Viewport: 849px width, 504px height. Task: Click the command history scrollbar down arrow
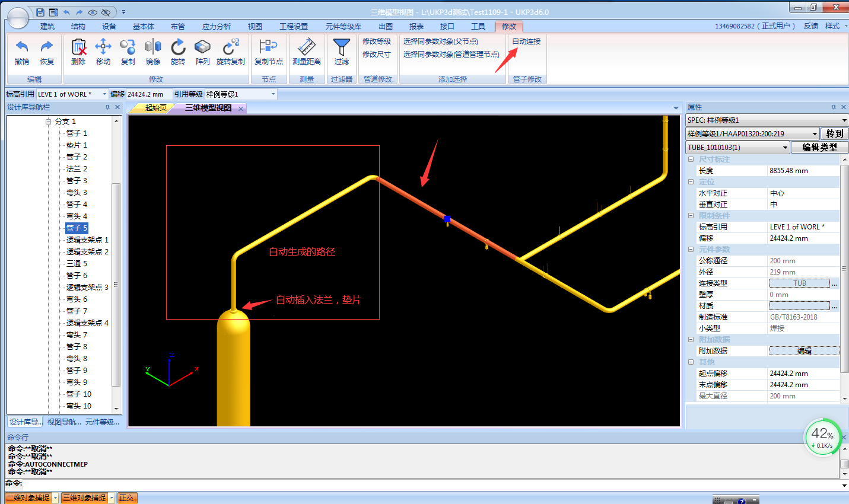(x=845, y=474)
